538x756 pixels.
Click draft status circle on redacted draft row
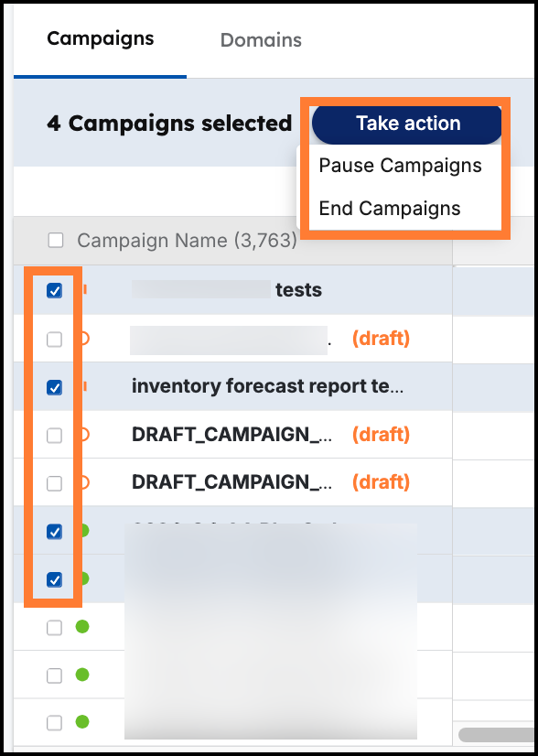(x=84, y=339)
